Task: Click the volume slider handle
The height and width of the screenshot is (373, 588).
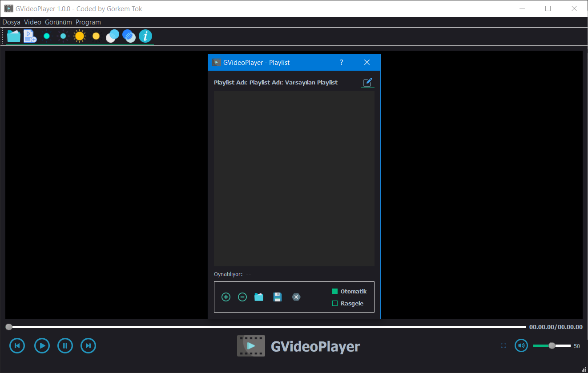Action: click(552, 345)
